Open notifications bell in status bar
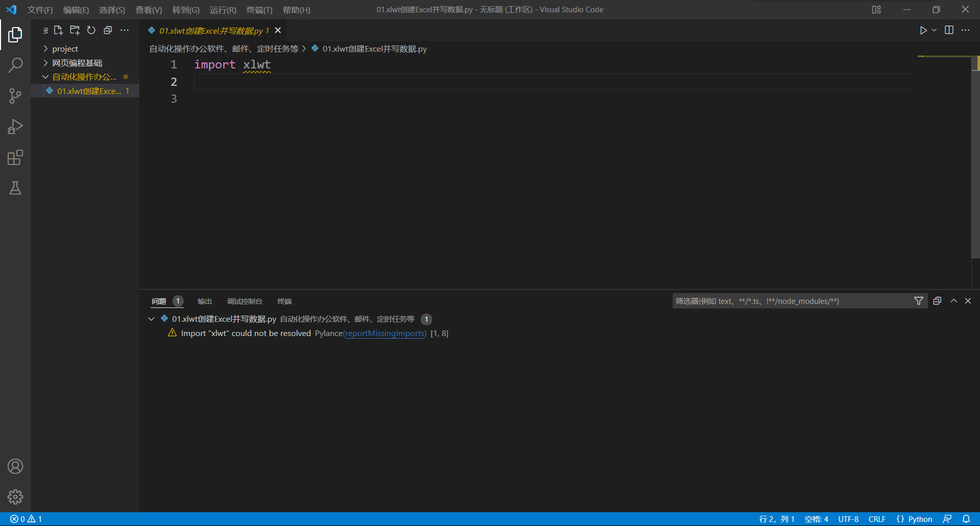The width and height of the screenshot is (980, 526). [966, 519]
